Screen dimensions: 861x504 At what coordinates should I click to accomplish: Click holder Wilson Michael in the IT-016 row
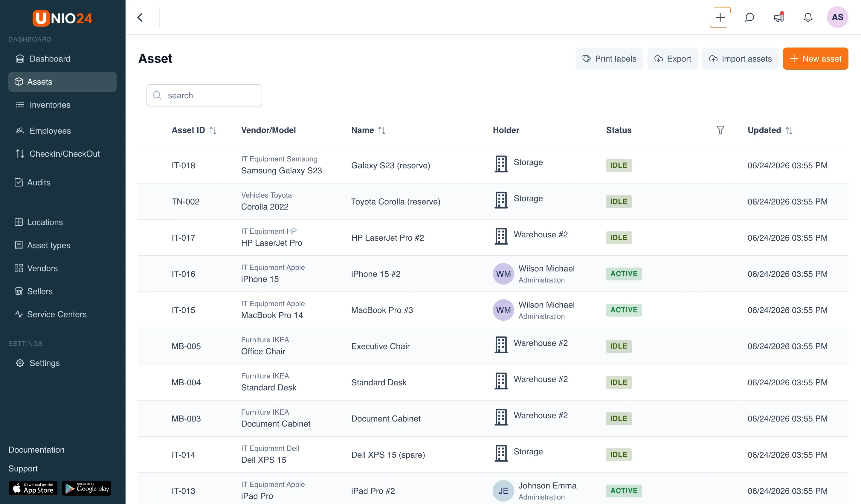pos(546,268)
